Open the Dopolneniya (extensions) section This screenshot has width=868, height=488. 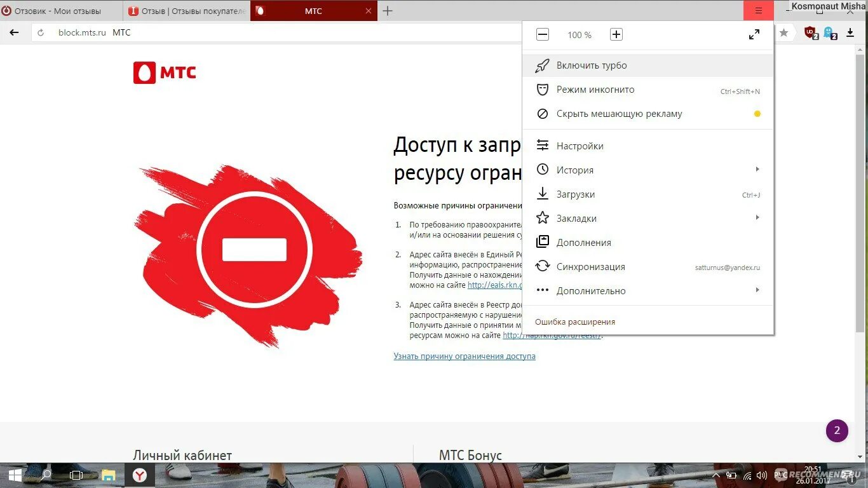coord(584,242)
